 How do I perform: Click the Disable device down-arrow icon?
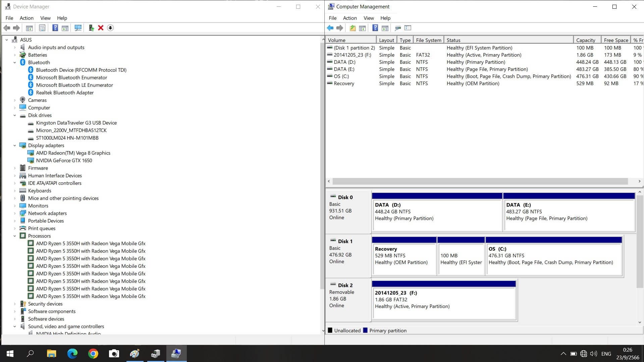(x=110, y=28)
